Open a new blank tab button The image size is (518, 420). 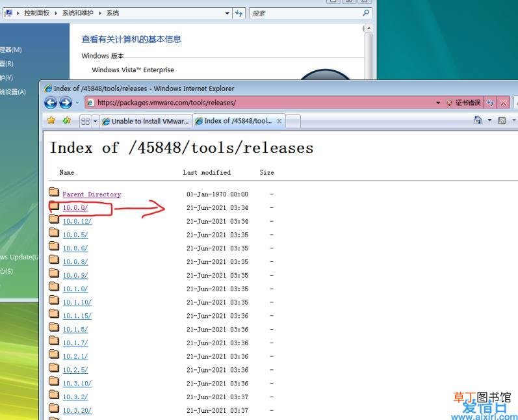coord(293,122)
